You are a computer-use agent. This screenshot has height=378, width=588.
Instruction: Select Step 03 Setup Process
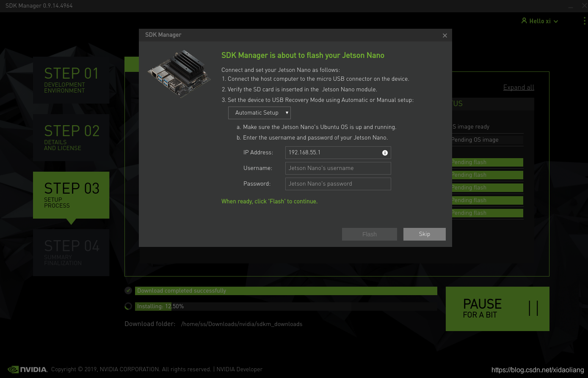pyautogui.click(x=71, y=195)
